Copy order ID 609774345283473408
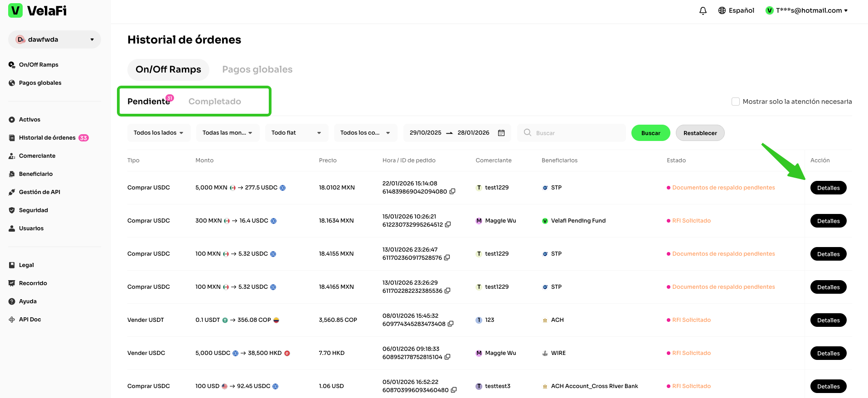The width and height of the screenshot is (868, 398). click(451, 324)
